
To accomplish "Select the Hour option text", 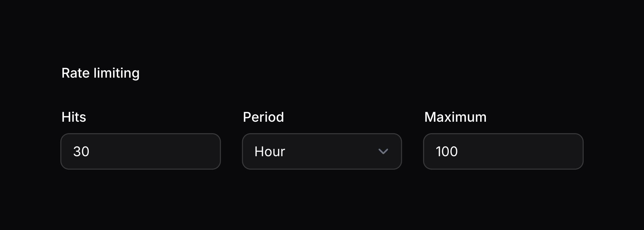I will [x=270, y=151].
